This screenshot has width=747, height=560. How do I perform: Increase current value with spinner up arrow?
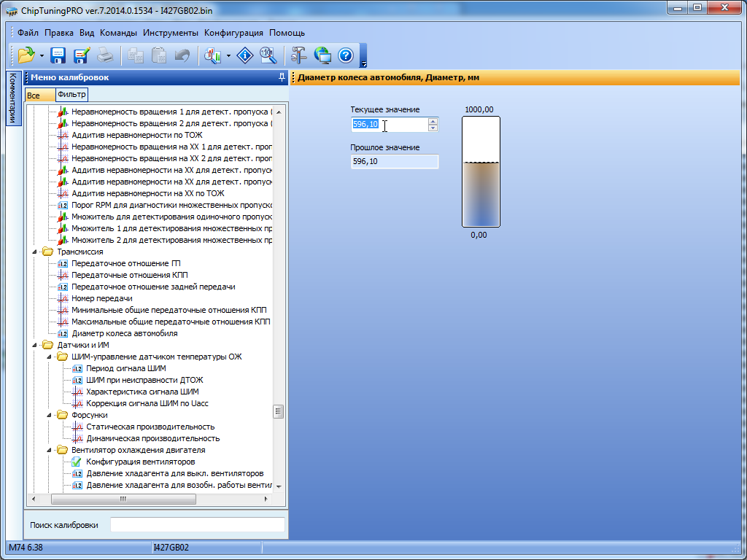tap(433, 121)
